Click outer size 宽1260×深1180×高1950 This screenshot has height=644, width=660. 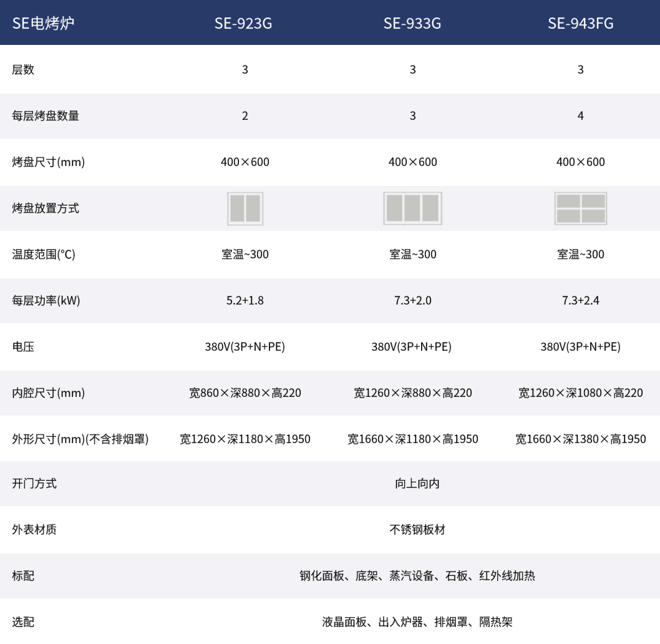click(x=245, y=439)
